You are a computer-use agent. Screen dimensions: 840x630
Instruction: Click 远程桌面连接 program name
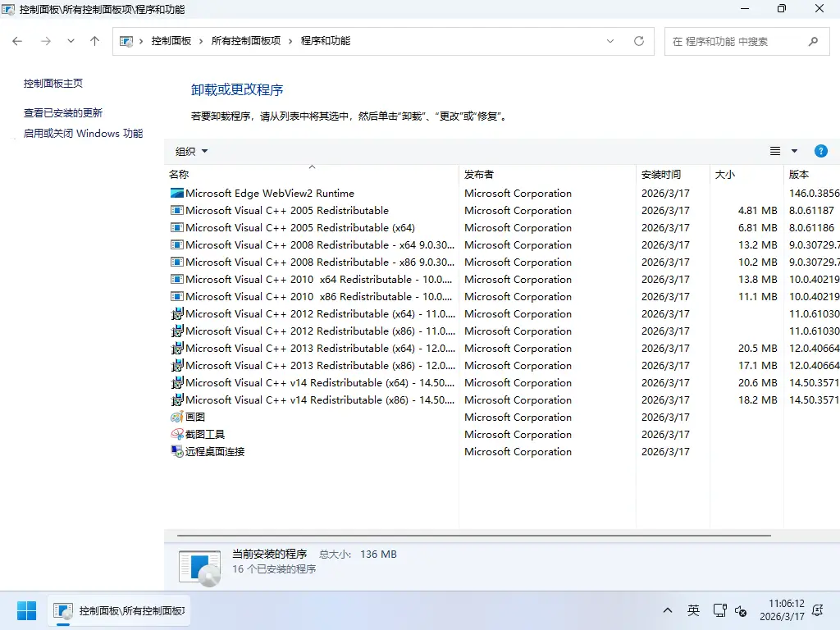(x=215, y=452)
